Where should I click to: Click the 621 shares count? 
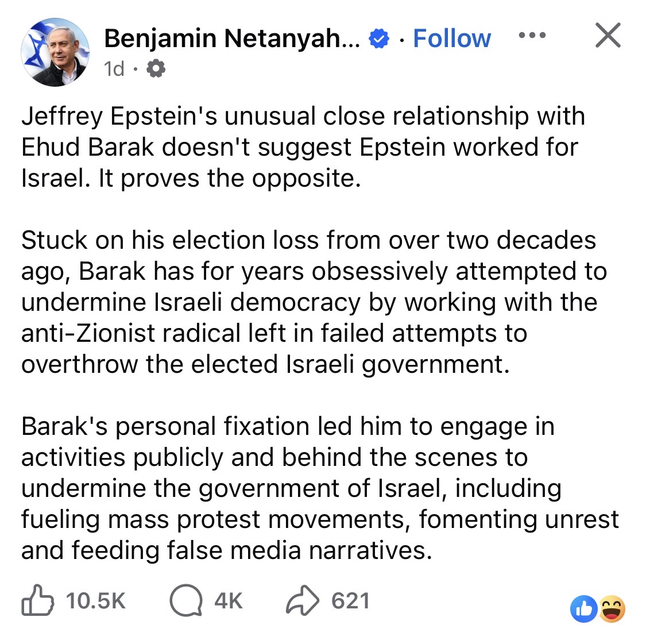click(350, 601)
